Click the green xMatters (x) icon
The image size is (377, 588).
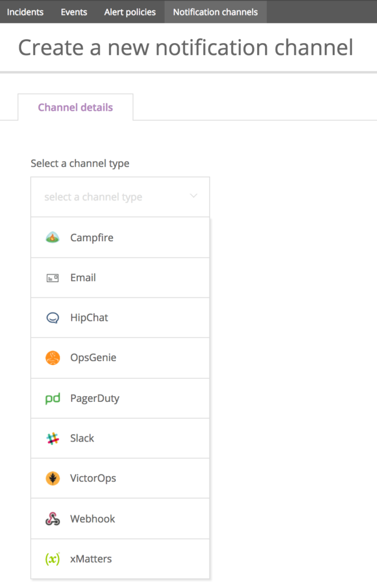click(x=52, y=559)
